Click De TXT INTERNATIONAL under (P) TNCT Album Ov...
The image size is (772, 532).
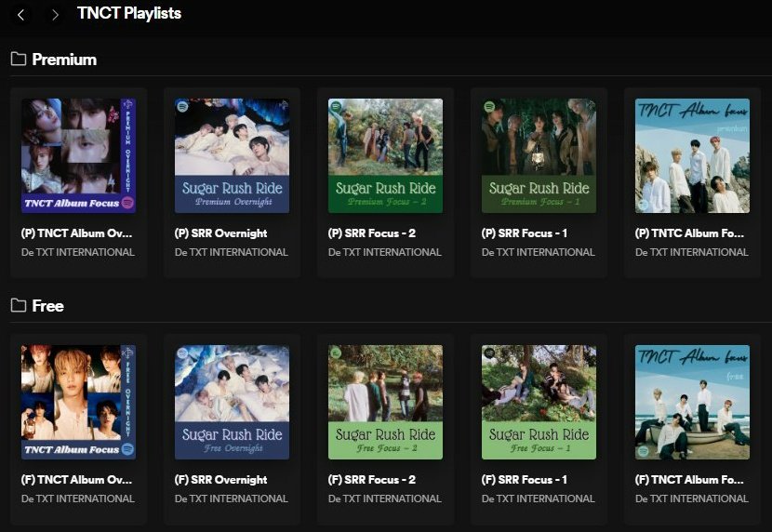tap(78, 252)
